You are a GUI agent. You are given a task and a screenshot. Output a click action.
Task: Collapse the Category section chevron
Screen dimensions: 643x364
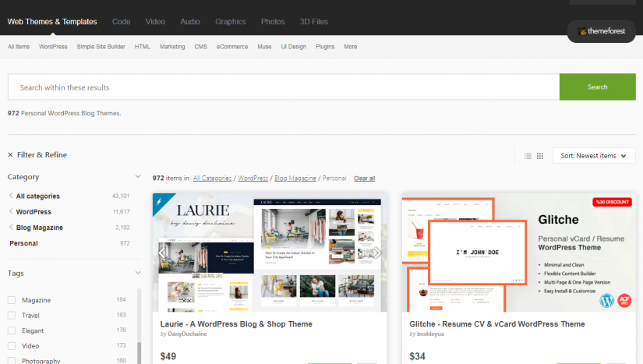click(138, 177)
